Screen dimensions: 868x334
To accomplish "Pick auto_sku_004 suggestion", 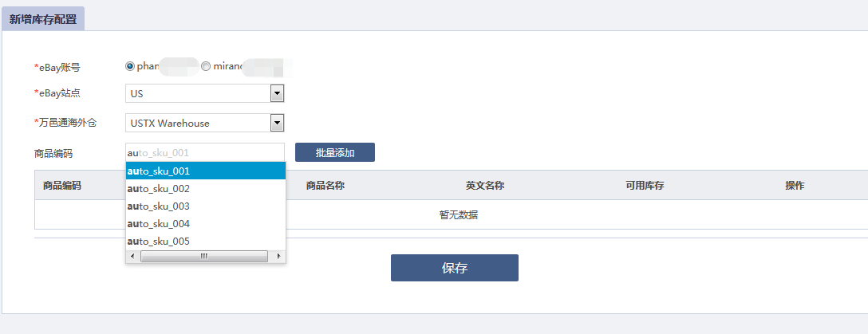I will (205, 224).
